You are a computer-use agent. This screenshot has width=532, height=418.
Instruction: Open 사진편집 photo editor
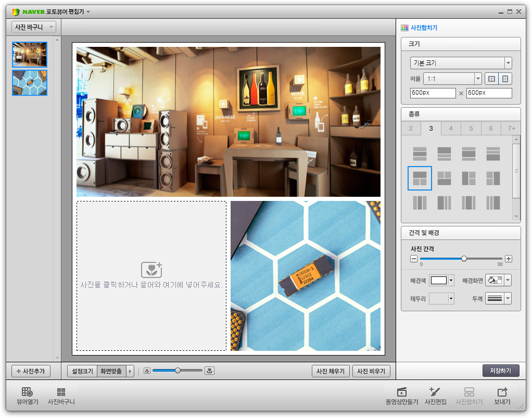tap(435, 396)
